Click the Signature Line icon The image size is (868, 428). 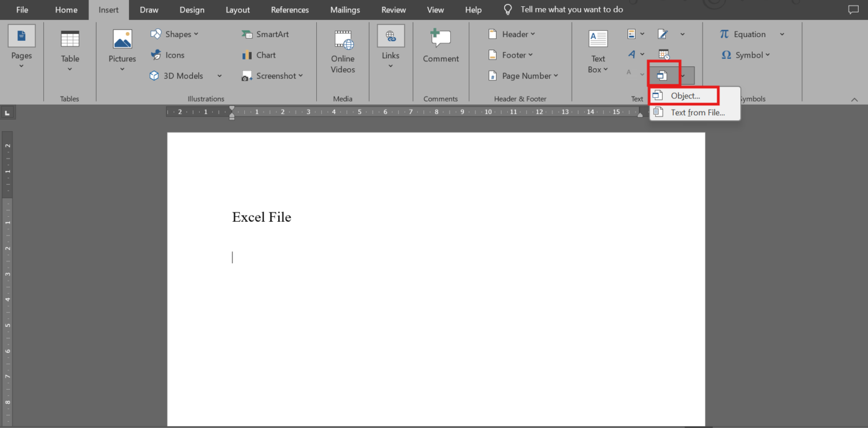663,34
